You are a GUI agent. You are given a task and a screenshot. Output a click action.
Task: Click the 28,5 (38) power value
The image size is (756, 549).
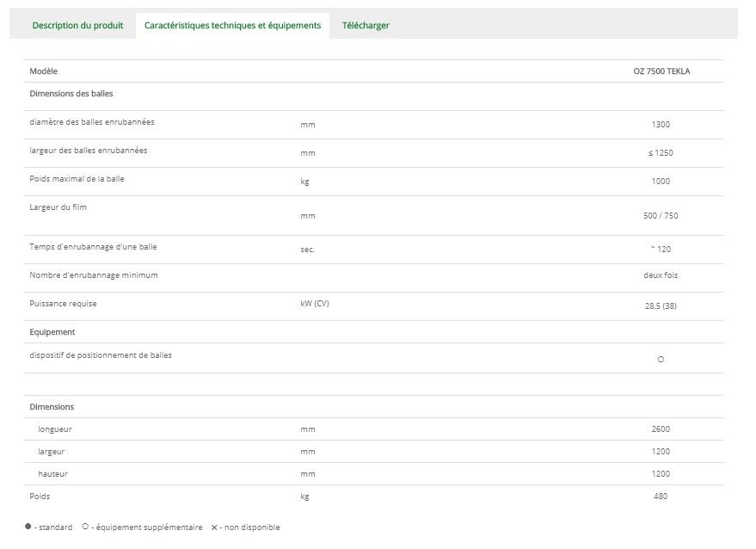pos(661,306)
